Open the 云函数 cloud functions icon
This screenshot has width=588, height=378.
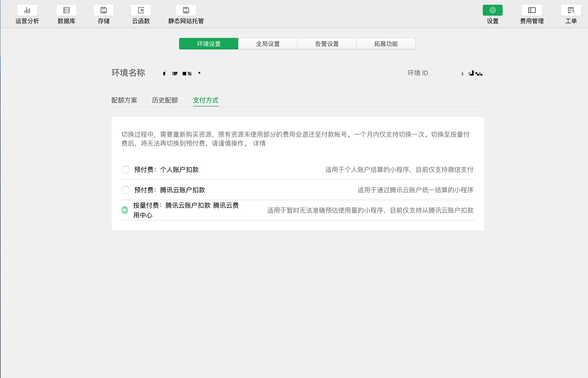tap(141, 10)
